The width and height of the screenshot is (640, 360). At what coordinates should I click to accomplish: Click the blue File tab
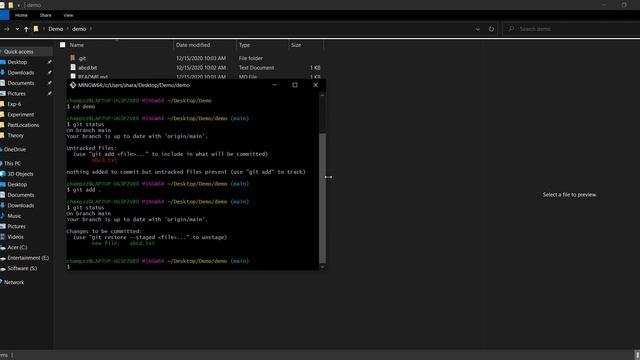[x=4, y=15]
